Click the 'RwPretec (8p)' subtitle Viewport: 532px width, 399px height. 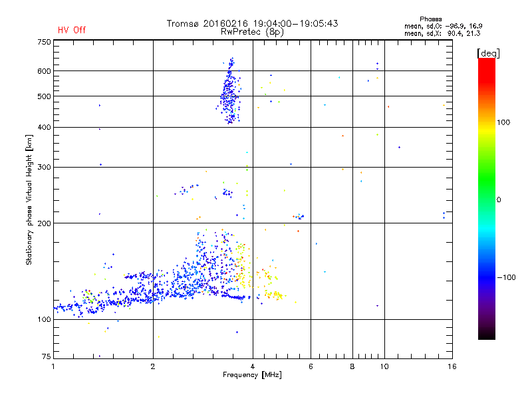[x=252, y=32]
